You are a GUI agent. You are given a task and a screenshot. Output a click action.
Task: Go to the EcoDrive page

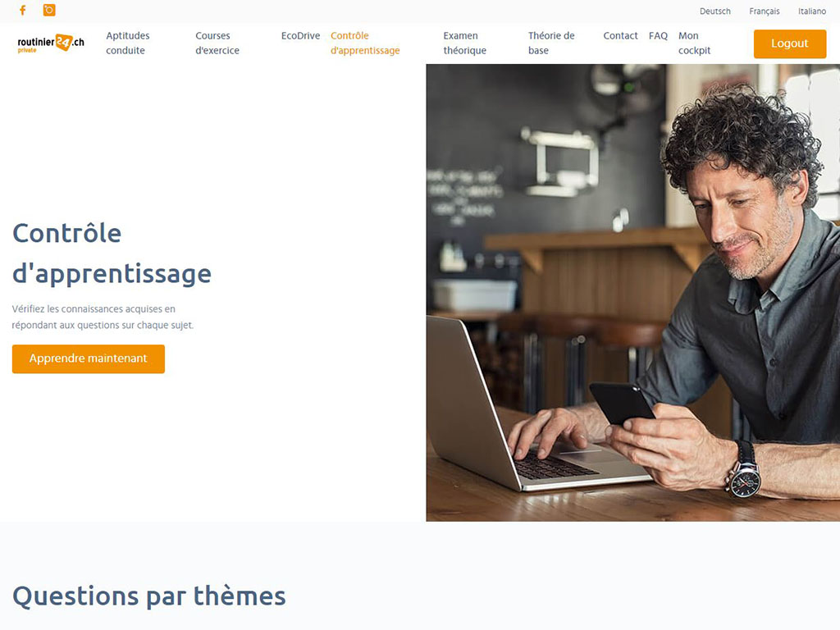(300, 36)
